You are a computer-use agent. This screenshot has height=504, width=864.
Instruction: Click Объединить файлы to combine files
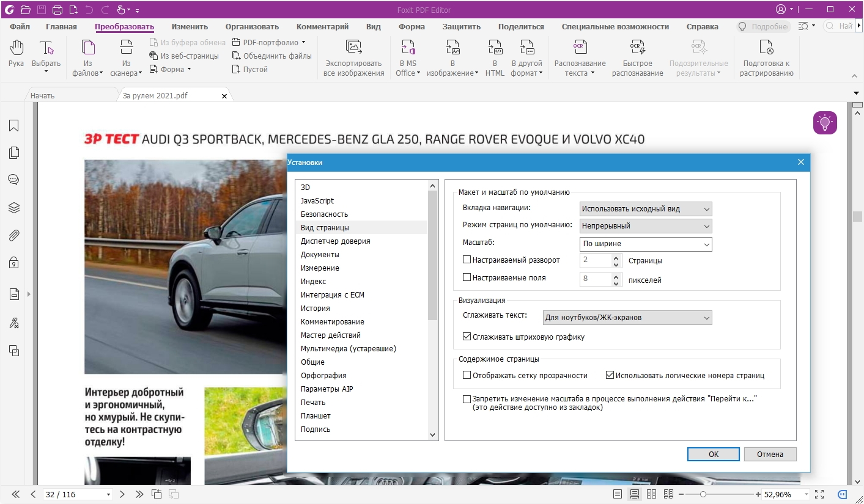272,56
